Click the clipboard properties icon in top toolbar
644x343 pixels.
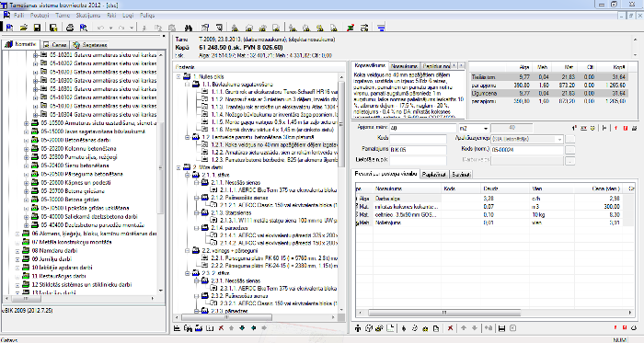[205, 28]
